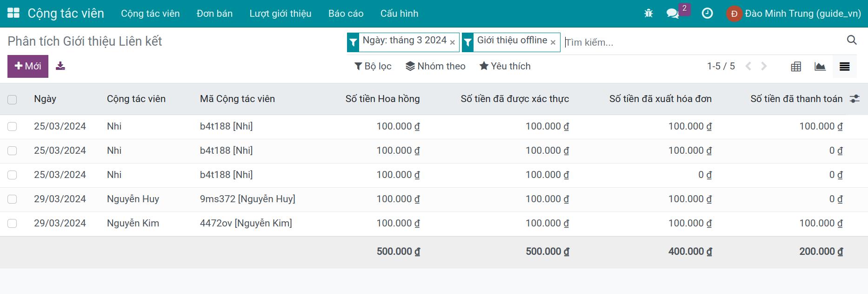
Task: Check the first 25/03/2024 row checkbox
Action: 12,127
